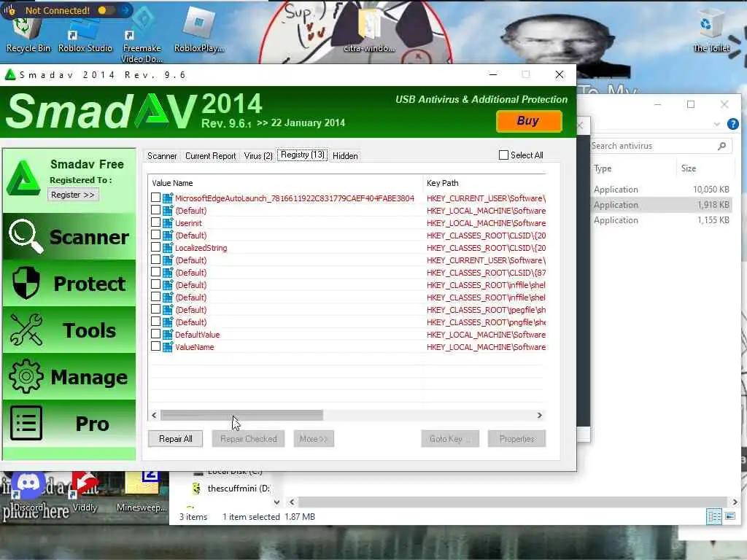747x560 pixels.
Task: Click the Goto Key button
Action: pos(449,438)
